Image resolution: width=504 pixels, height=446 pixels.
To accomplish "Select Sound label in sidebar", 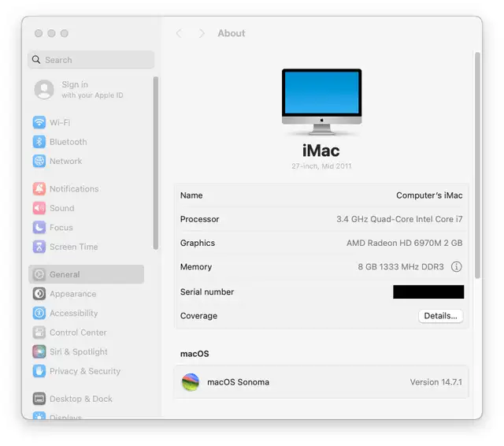I will [x=61, y=208].
